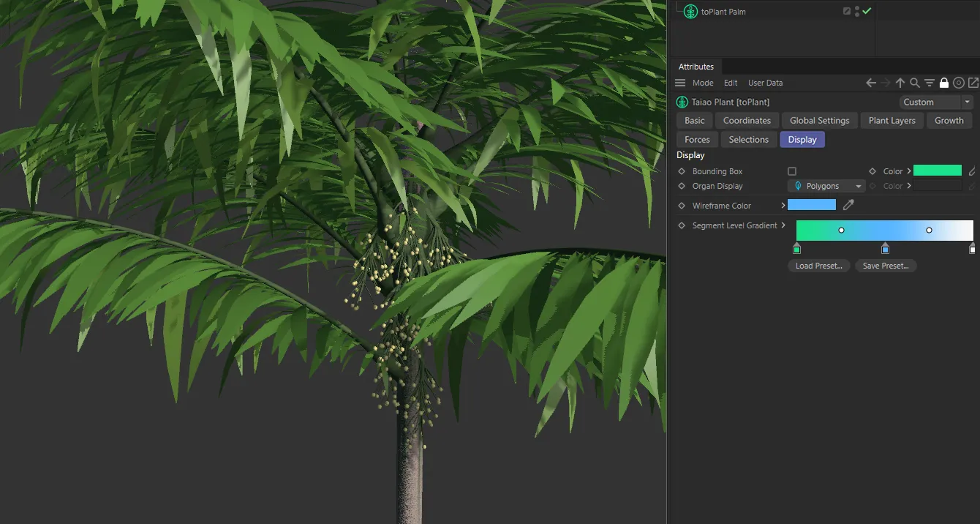Click the back arrow in Attributes toolbar
Viewport: 980px width, 524px height.
click(871, 83)
